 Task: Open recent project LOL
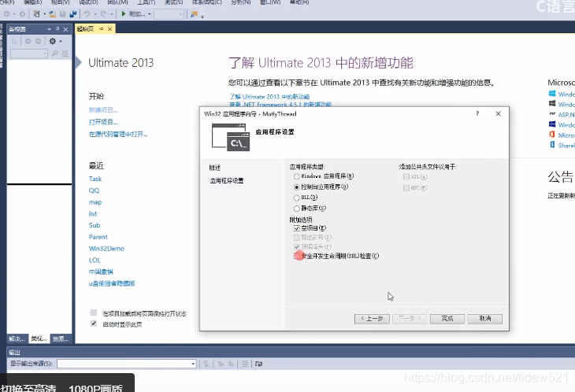coord(95,260)
